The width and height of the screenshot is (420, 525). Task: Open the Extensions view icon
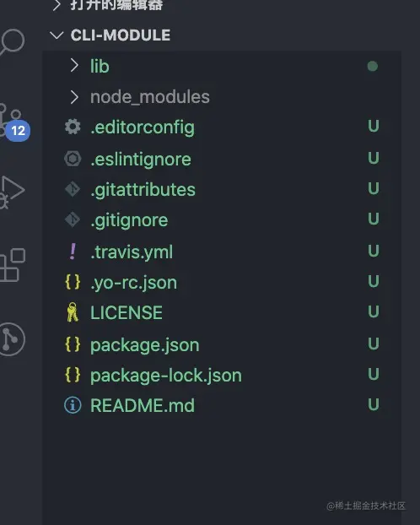tap(13, 265)
